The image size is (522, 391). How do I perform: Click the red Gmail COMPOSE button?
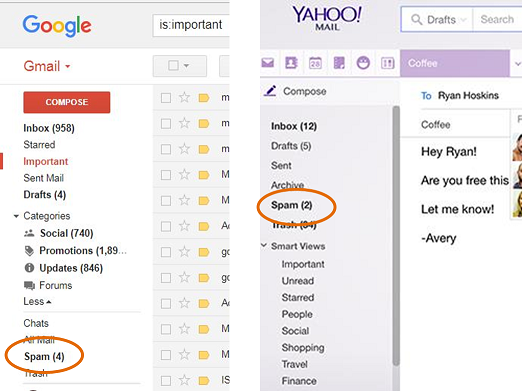(67, 102)
